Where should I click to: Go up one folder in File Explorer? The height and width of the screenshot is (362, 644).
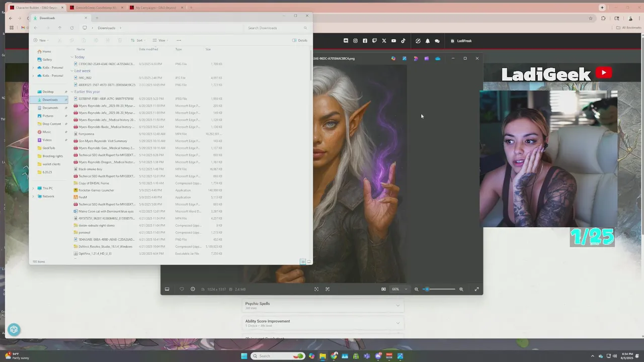click(59, 28)
